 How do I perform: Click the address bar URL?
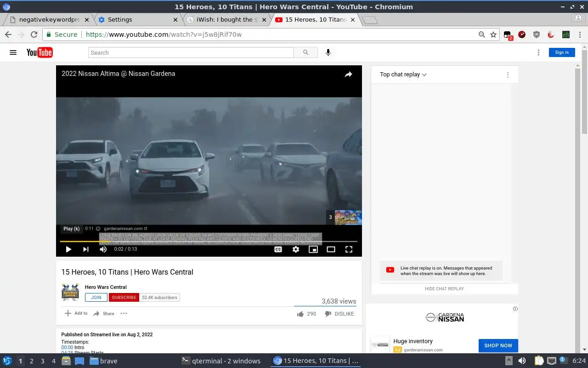click(164, 34)
